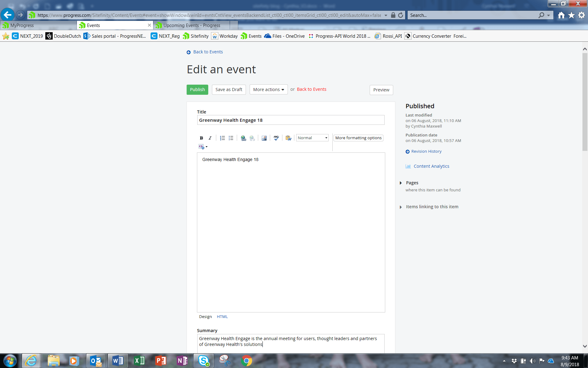The width and height of the screenshot is (588, 368).
Task: Click inside the content editor body
Action: click(x=291, y=232)
